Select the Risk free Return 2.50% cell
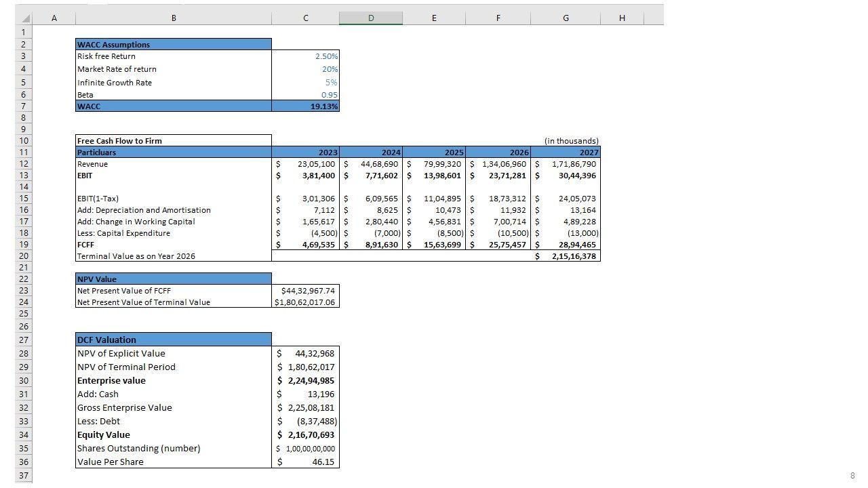Screen dimensions: 868x488 [306, 56]
